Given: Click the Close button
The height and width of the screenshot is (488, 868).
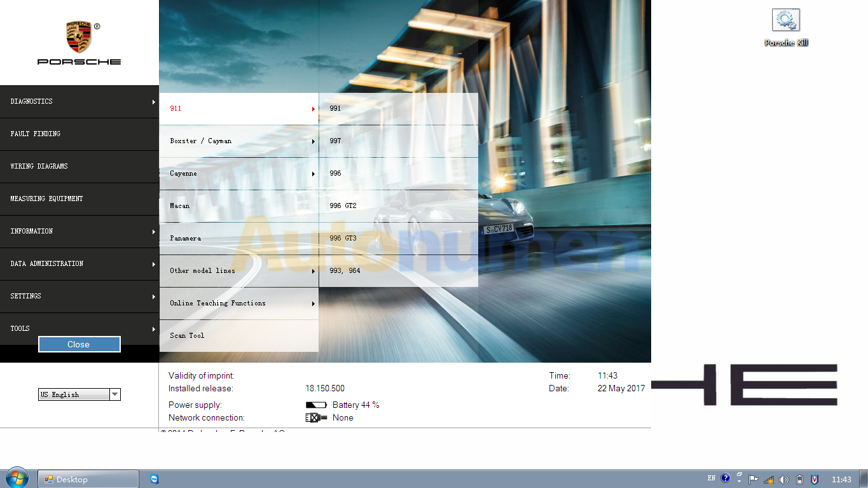Looking at the screenshot, I should click(x=79, y=344).
